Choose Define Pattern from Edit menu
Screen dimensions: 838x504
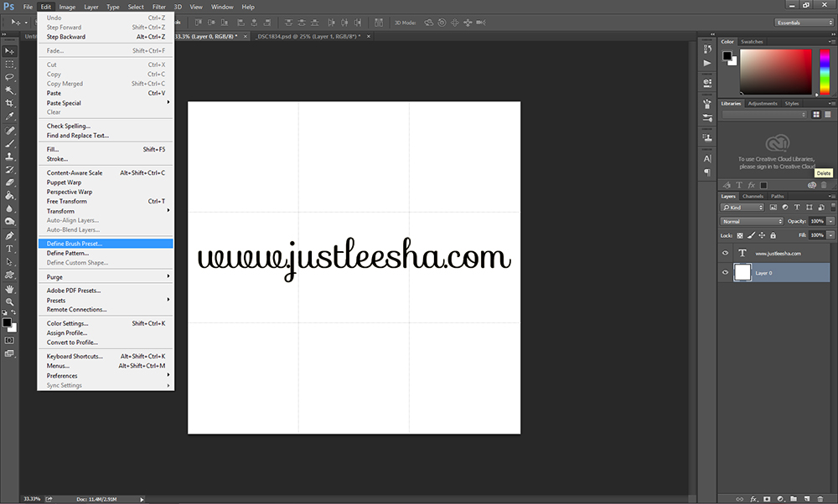coord(106,253)
